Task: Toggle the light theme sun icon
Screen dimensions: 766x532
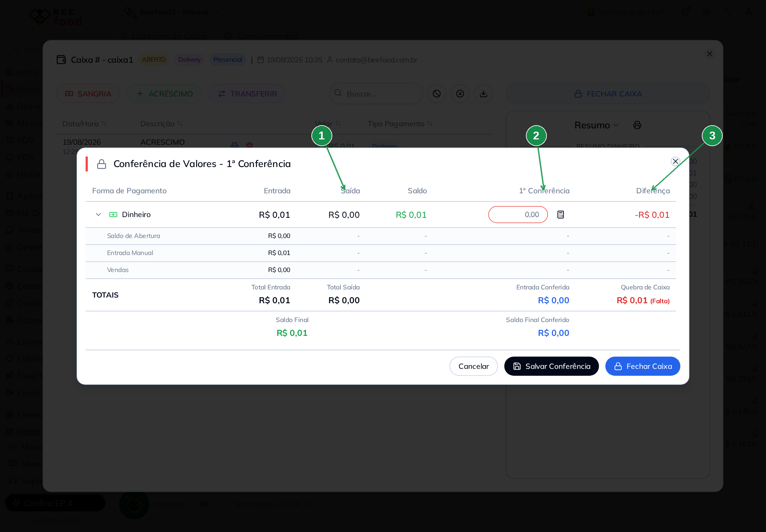Action: tap(706, 12)
